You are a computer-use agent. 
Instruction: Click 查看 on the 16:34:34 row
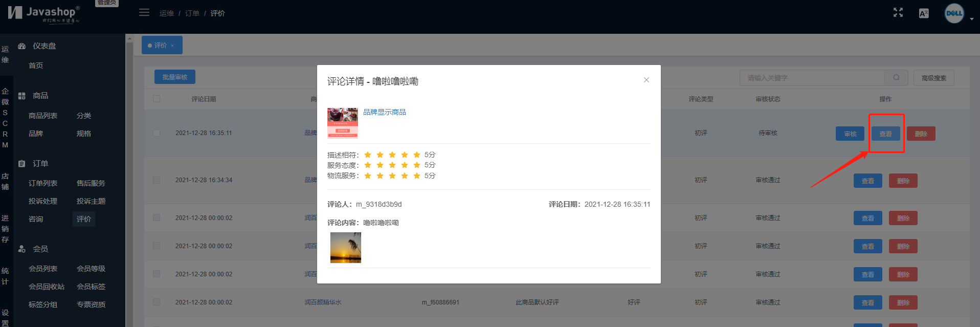point(868,181)
